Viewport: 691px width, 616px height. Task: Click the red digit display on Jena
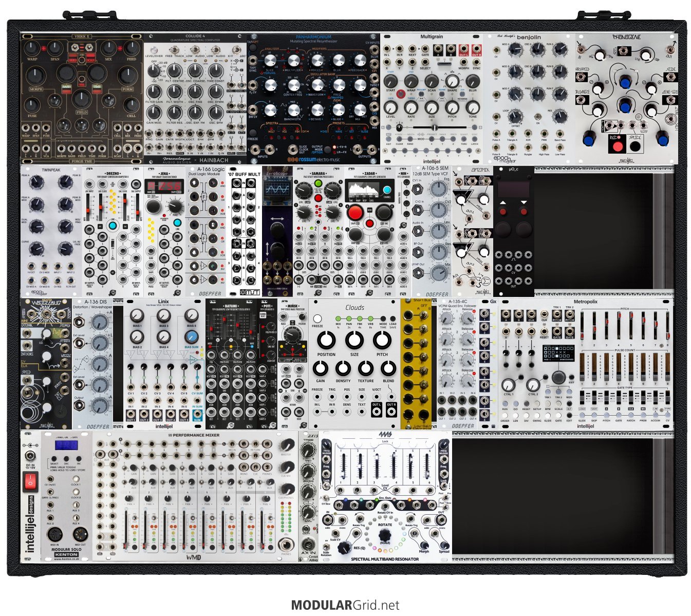(x=162, y=186)
